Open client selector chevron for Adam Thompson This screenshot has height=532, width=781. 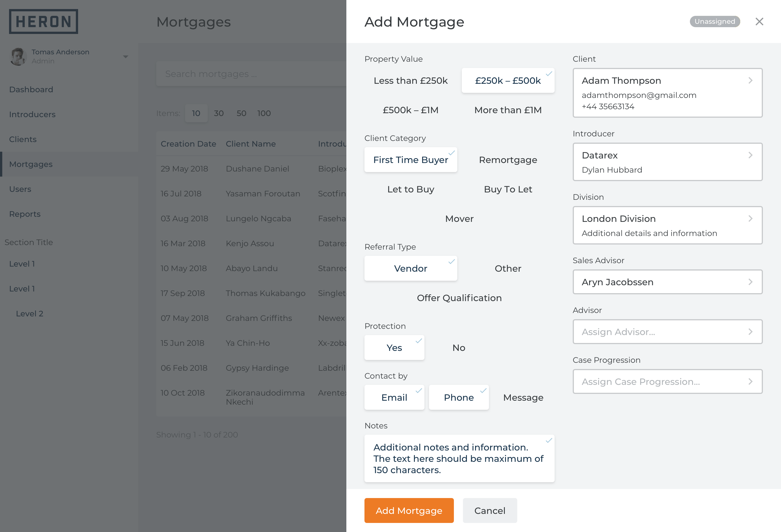750,81
